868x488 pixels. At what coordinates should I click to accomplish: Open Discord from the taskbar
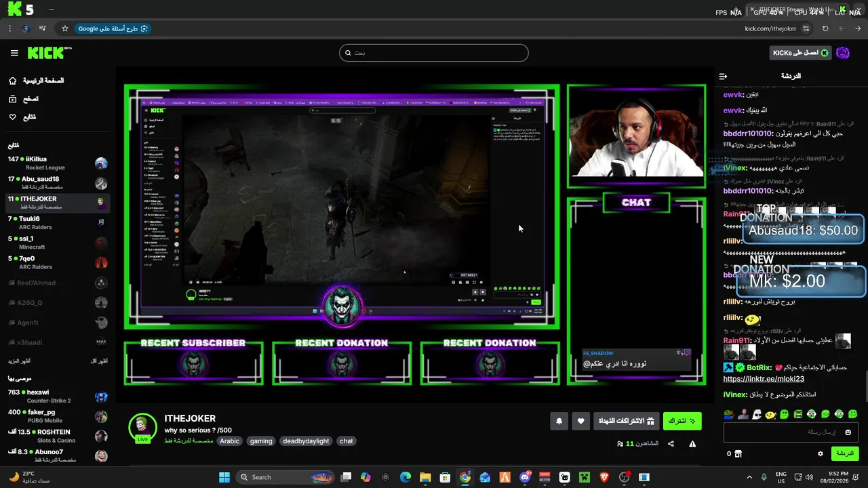tap(525, 477)
